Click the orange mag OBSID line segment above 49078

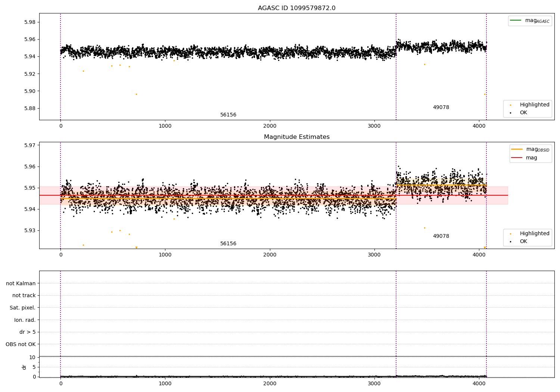[x=441, y=185]
